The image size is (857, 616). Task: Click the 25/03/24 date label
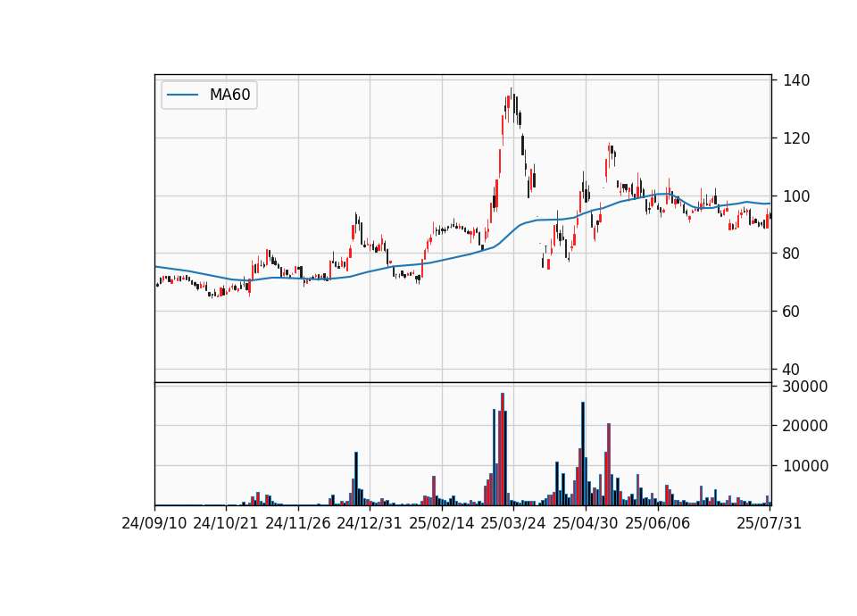pyautogui.click(x=513, y=523)
